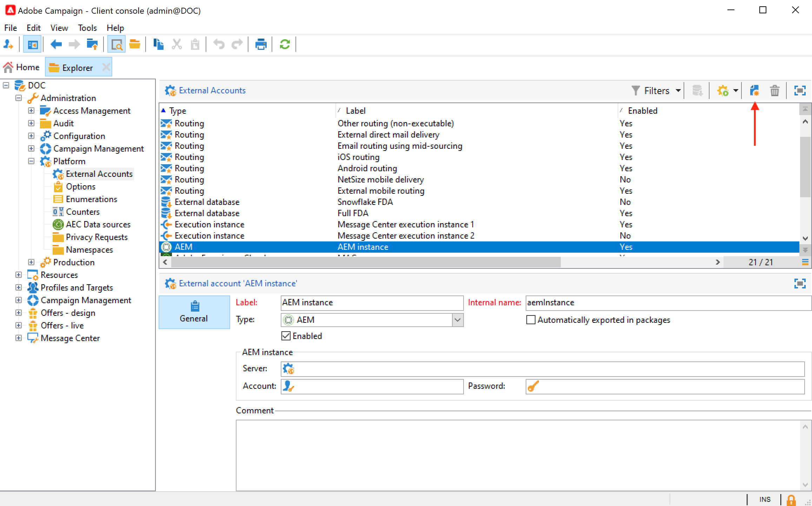Click the Print icon in toolbar
Viewport: 812px width, 506px height.
pyautogui.click(x=261, y=45)
